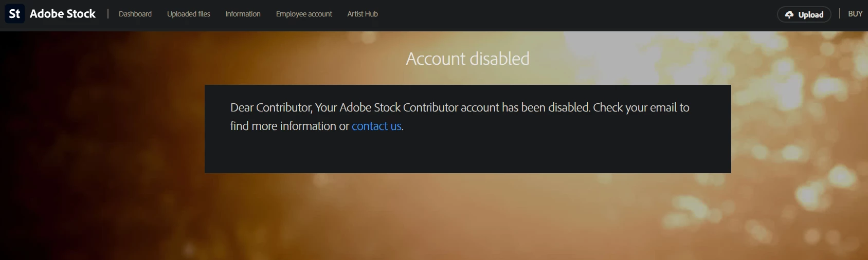The width and height of the screenshot is (868, 260).
Task: Click the Dear Contributor greeting text
Action: 271,107
